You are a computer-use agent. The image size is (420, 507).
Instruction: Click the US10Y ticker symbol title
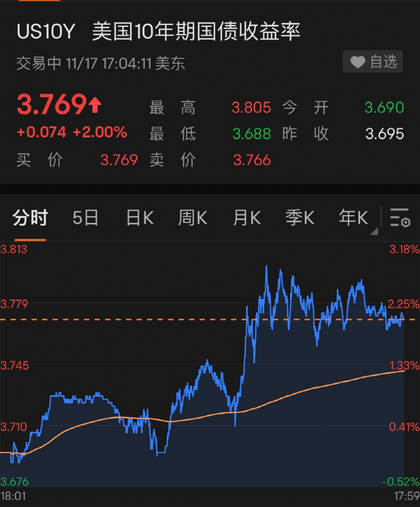(x=46, y=31)
